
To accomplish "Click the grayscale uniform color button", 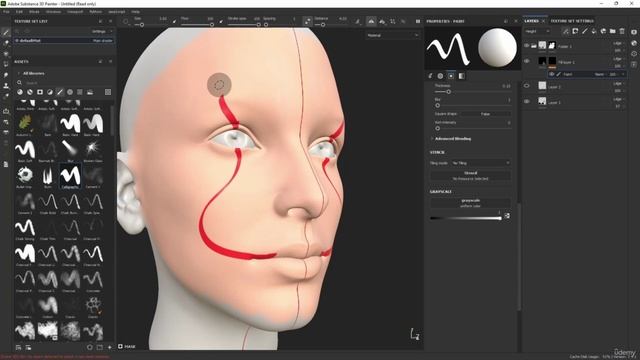I will point(471,203).
